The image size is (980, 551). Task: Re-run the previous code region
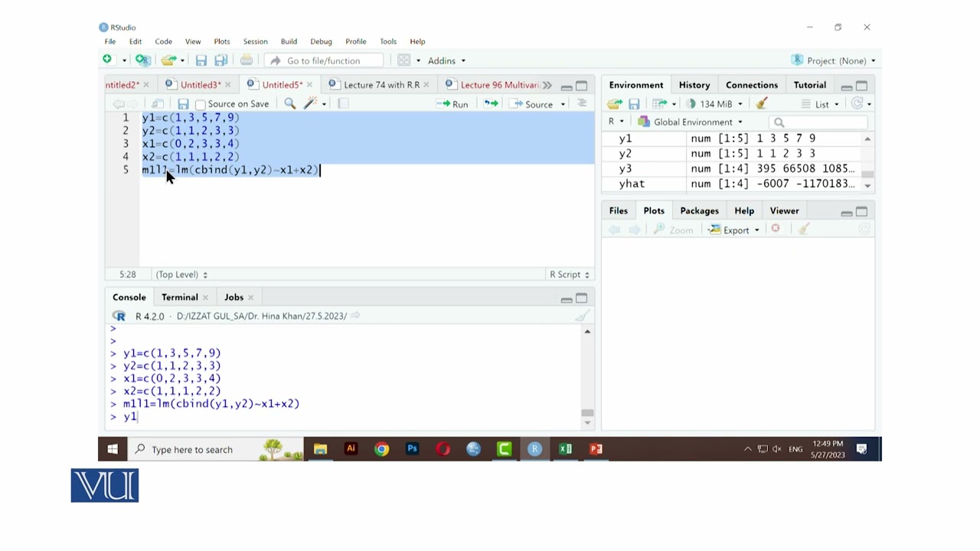coord(491,103)
